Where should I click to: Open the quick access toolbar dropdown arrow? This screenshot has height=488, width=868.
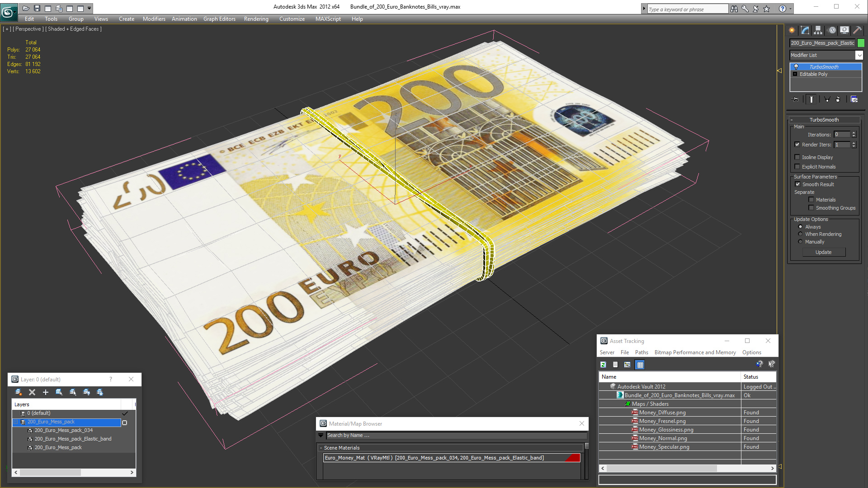point(89,8)
